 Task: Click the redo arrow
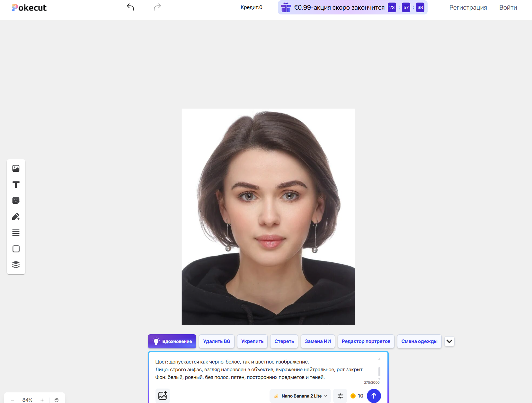tap(157, 7)
